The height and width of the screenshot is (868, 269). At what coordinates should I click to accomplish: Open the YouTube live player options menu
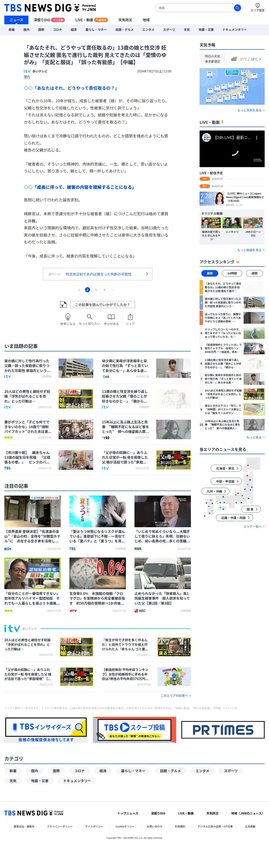click(257, 137)
